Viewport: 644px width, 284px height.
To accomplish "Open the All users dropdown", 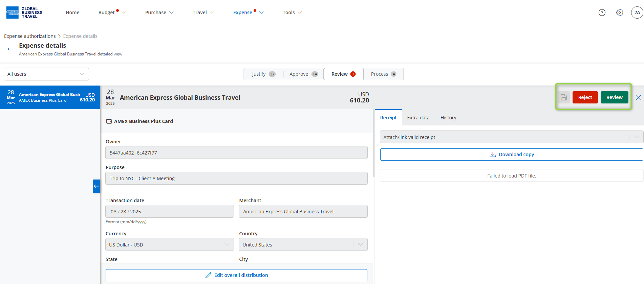I will coord(46,74).
